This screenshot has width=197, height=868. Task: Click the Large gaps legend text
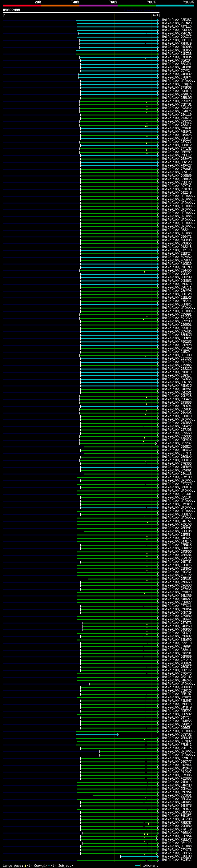(x=38, y=865)
